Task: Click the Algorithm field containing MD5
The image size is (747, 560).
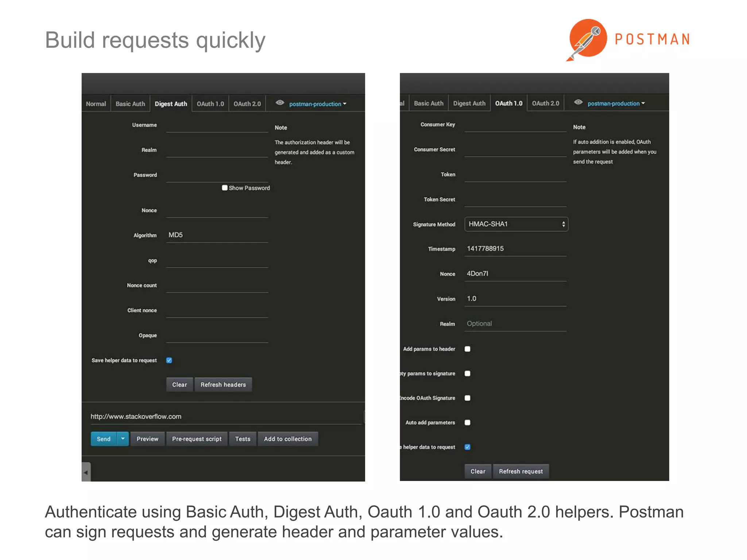Action: (x=217, y=236)
